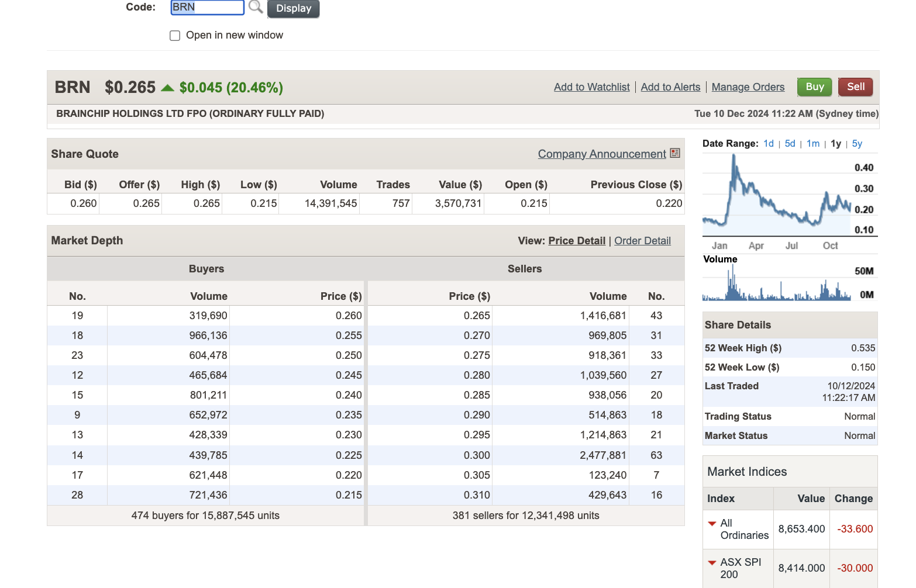Select the 1y chart date range
916x588 pixels.
pyautogui.click(x=835, y=144)
